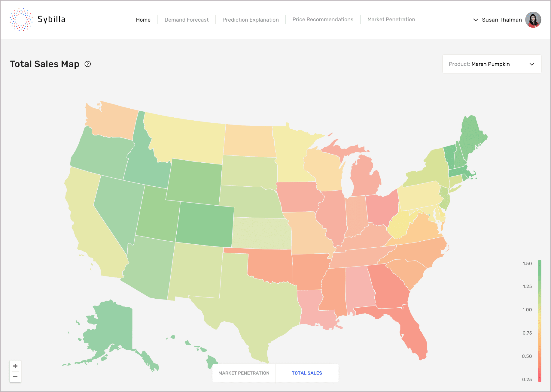Open the Total Sales Map help icon
Viewport: 551px width, 392px height.
(x=88, y=64)
